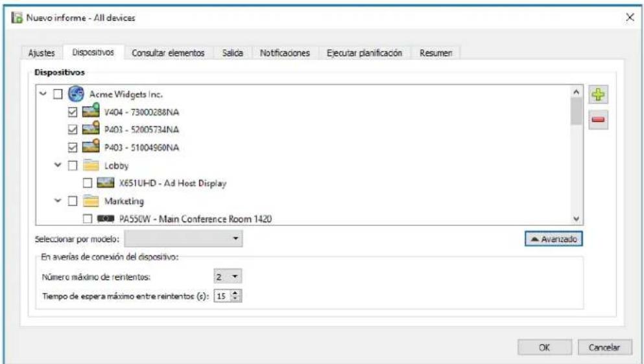Select PA550W - Main Conference Room 1420 label

(195, 219)
